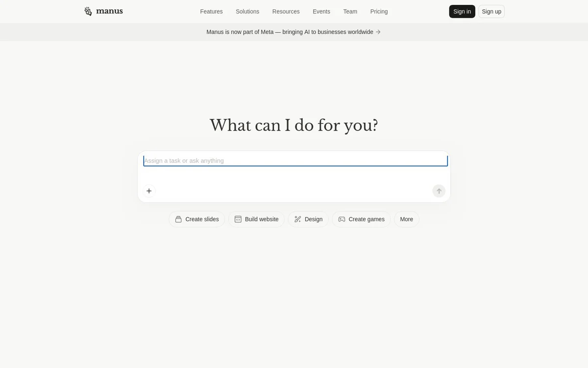Click the manus wordmark text

(110, 11)
